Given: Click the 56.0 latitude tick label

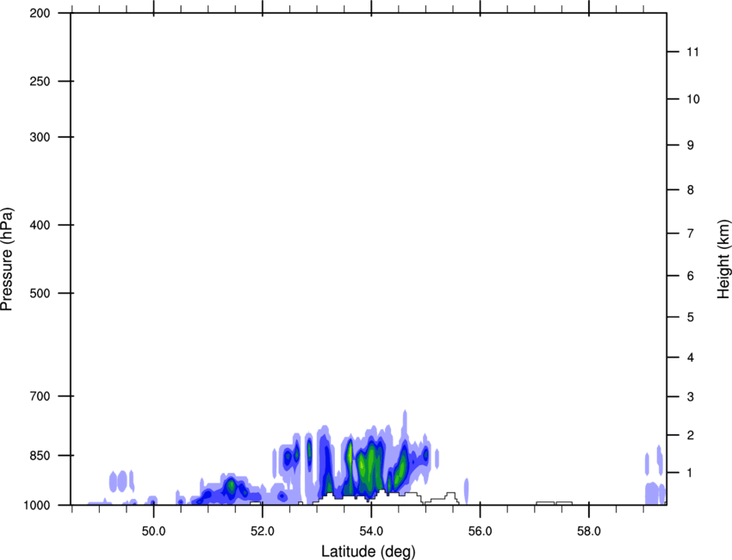Looking at the screenshot, I should pos(481,532).
